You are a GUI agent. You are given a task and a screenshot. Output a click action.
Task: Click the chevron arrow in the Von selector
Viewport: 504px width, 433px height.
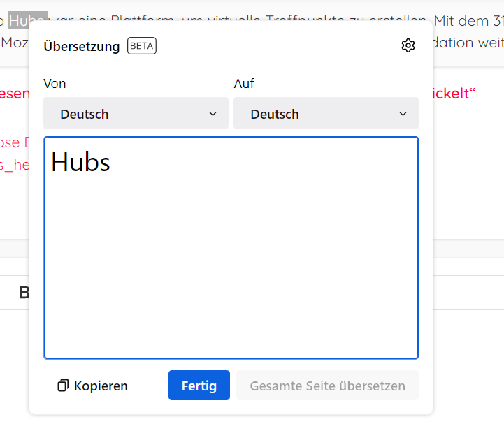(213, 114)
